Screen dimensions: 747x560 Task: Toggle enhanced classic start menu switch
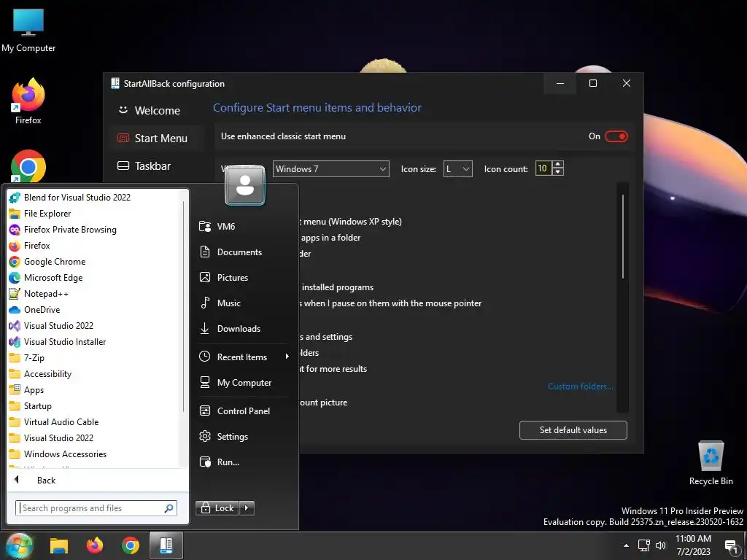click(616, 136)
